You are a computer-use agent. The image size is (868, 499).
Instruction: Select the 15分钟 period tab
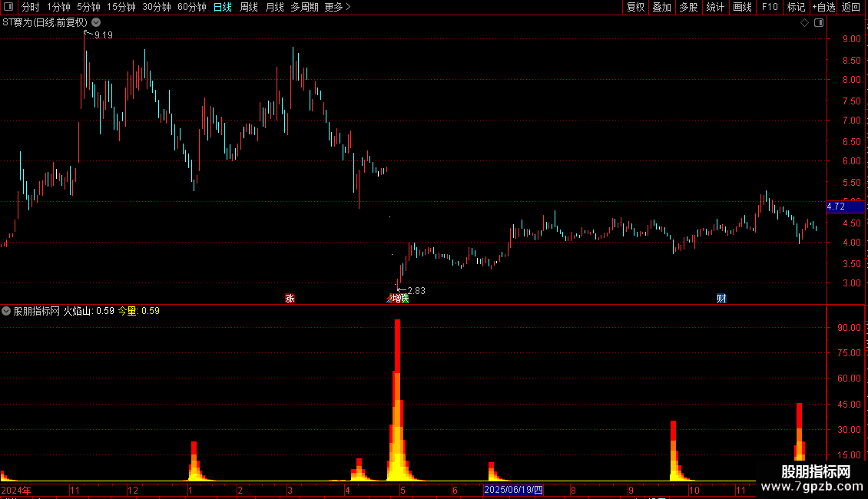121,7
